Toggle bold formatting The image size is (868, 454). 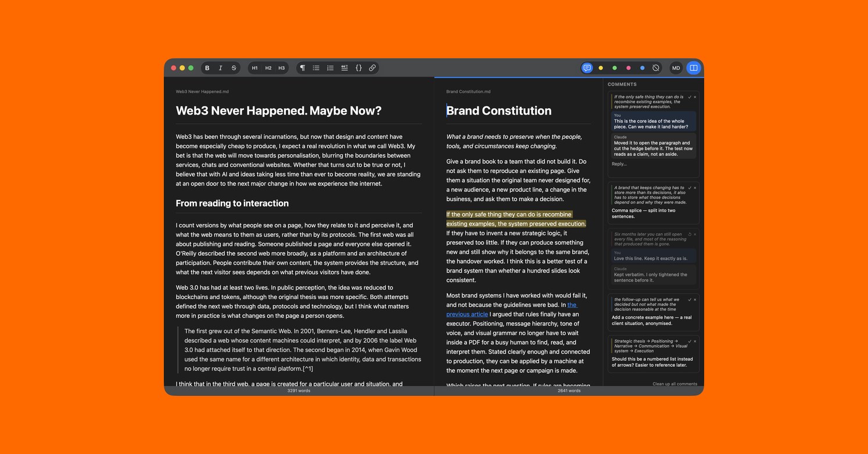click(x=207, y=68)
